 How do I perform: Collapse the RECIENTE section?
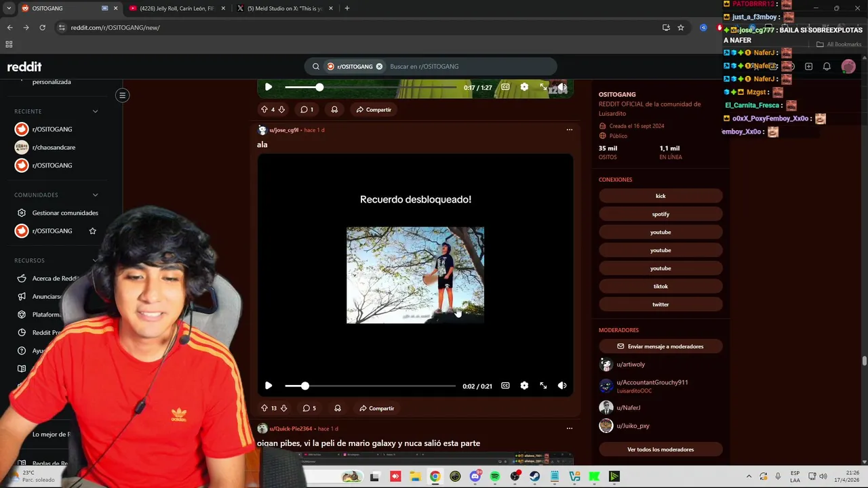pyautogui.click(x=95, y=111)
